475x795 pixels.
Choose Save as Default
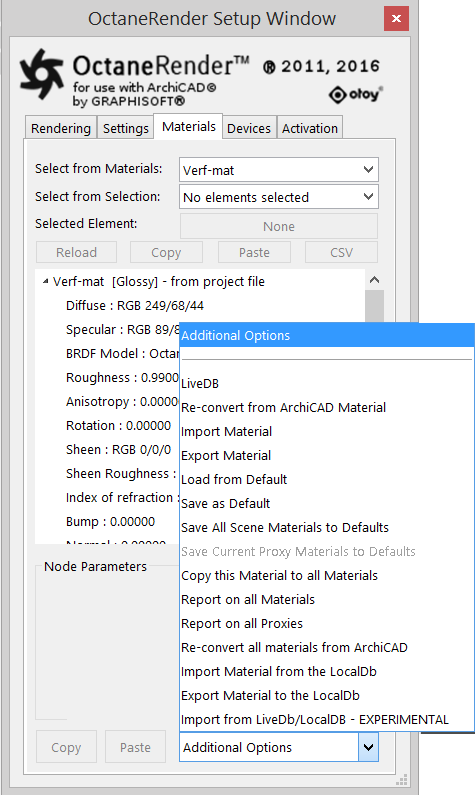(327, 503)
